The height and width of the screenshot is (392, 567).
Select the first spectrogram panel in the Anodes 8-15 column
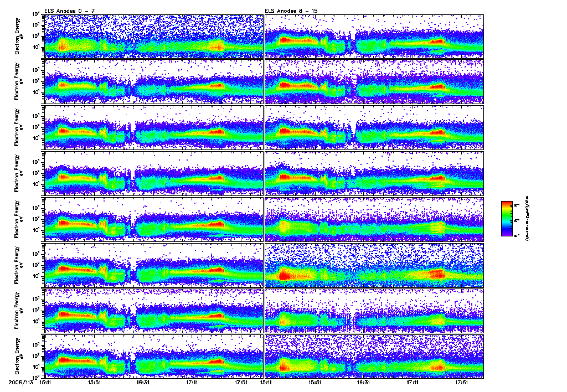[374, 37]
